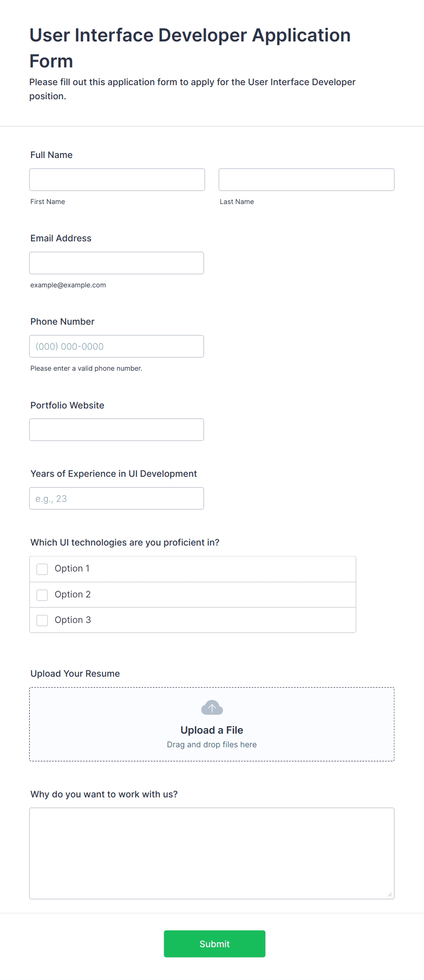
Task: Click the Upload a File heading
Action: tap(212, 730)
